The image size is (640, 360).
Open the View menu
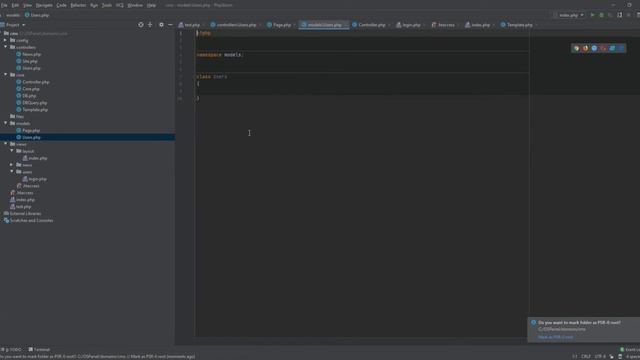tap(27, 5)
